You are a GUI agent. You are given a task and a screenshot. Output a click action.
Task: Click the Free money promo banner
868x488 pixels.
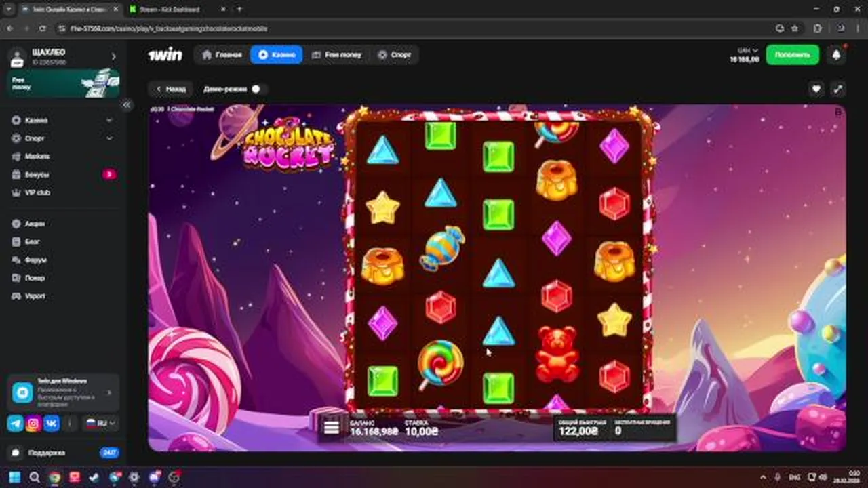tap(63, 83)
